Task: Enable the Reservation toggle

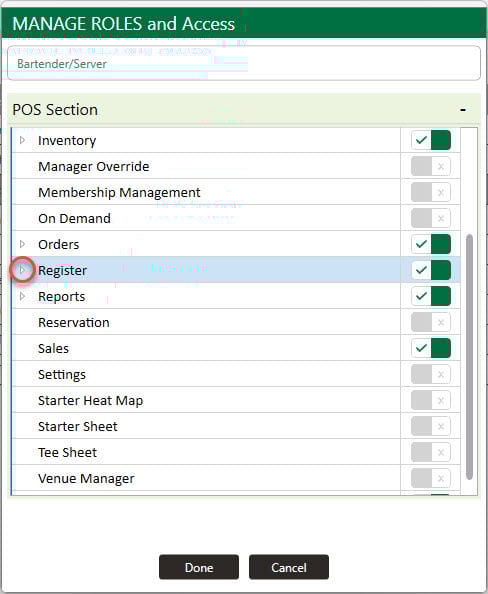Action: [x=431, y=322]
